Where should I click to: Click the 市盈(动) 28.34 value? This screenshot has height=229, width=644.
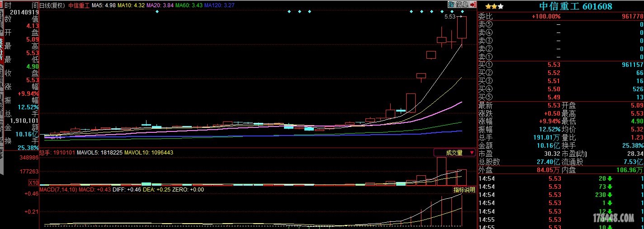pyautogui.click(x=635, y=154)
